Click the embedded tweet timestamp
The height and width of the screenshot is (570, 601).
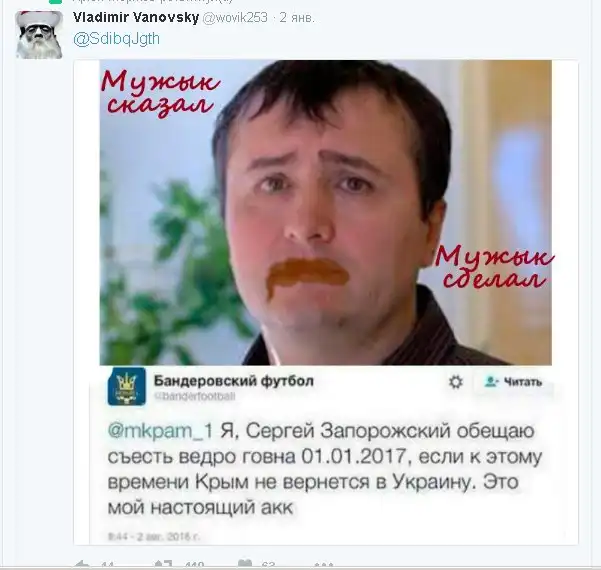154,536
